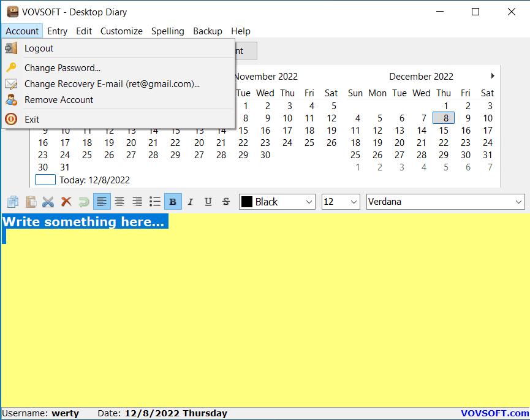This screenshot has width=530, height=420.
Task: Click the green undo arrow icon
Action: pyautogui.click(x=84, y=202)
